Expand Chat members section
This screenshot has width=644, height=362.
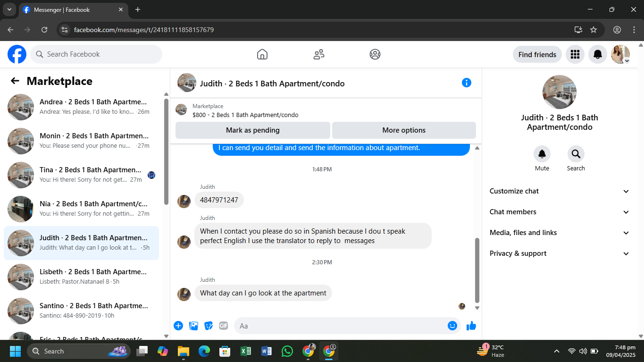point(560,212)
